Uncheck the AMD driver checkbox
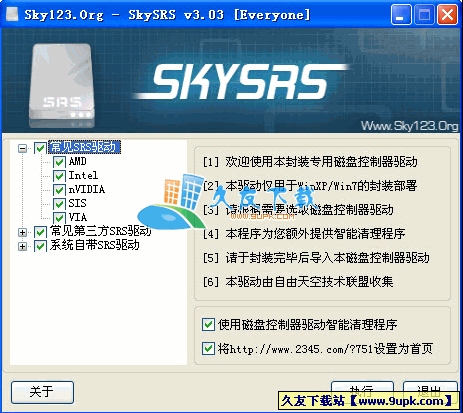Viewport: 463px width, 413px height. click(59, 162)
